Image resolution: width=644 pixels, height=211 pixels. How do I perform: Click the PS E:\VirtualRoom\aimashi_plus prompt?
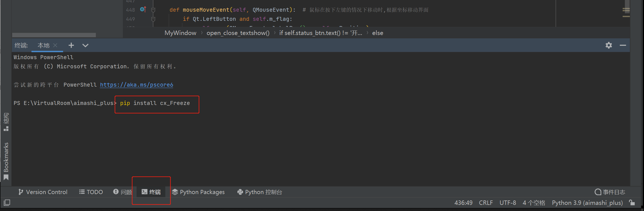point(65,103)
